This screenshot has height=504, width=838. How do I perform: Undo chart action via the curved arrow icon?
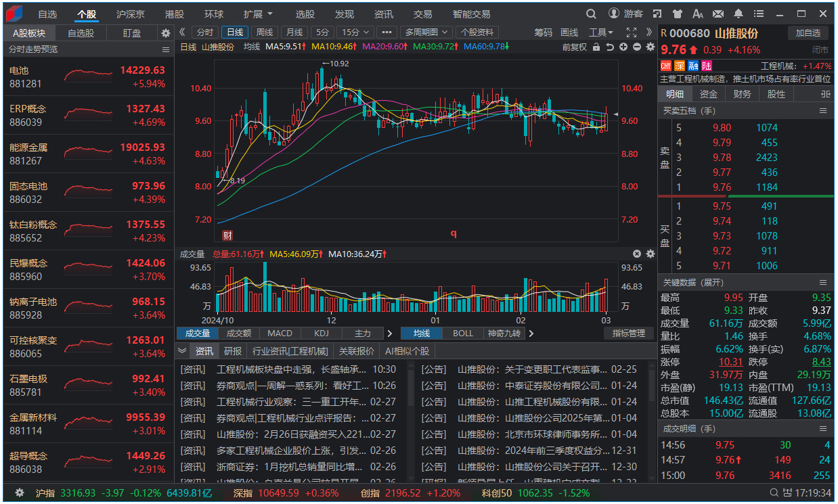[x=609, y=47]
